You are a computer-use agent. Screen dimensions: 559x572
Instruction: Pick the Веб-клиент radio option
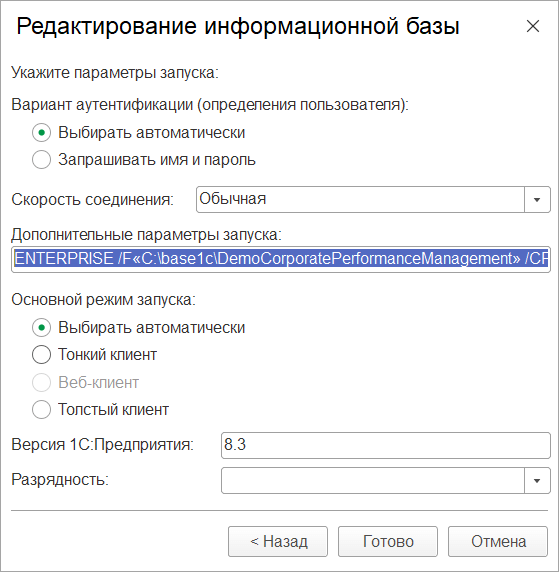coord(41,382)
